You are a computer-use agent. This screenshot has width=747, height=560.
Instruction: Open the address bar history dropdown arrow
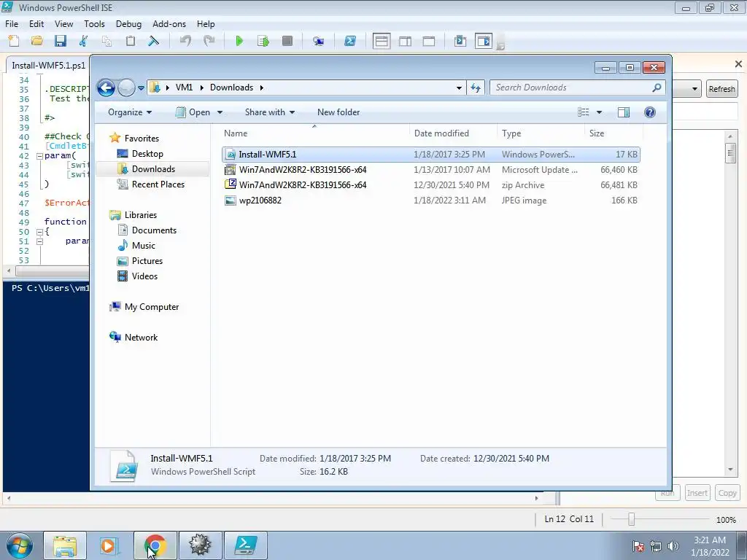click(x=459, y=87)
